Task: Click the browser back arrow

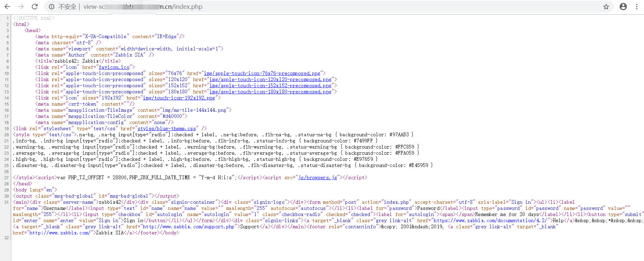Action: tap(7, 6)
